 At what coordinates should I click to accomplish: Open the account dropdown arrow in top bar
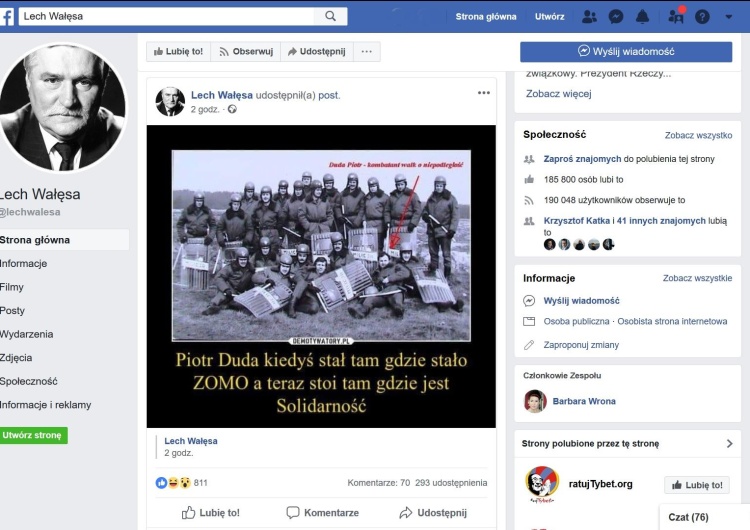[x=730, y=16]
